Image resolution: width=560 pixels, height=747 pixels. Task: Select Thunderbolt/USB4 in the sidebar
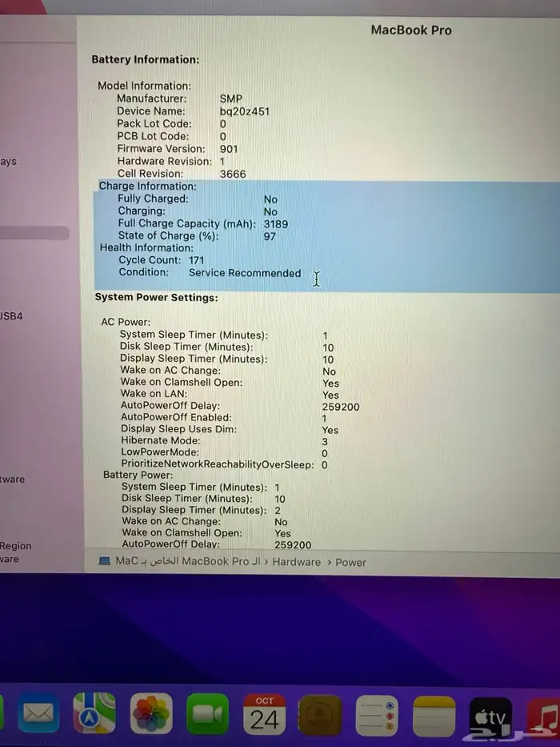click(x=12, y=316)
